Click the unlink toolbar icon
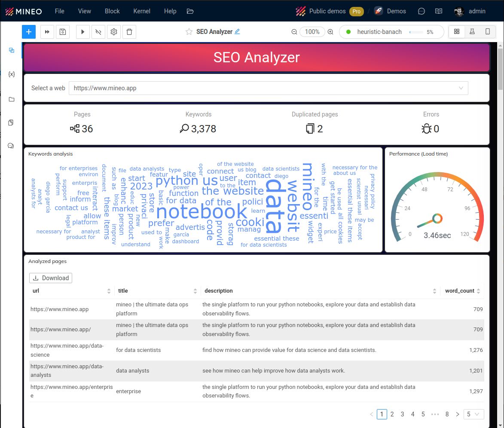 98,32
